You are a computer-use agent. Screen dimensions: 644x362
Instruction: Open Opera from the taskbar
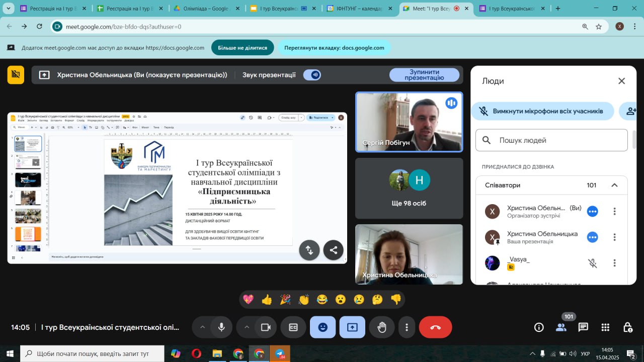click(196, 354)
